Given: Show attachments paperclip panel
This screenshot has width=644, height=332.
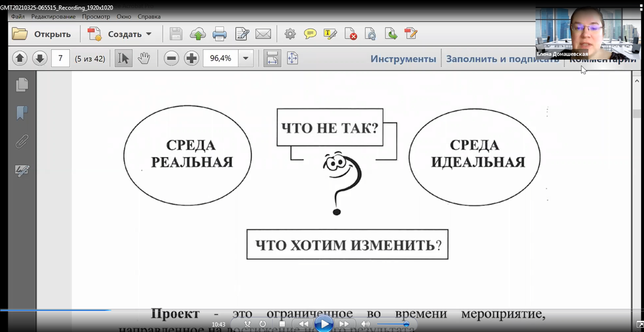Looking at the screenshot, I should [x=22, y=142].
